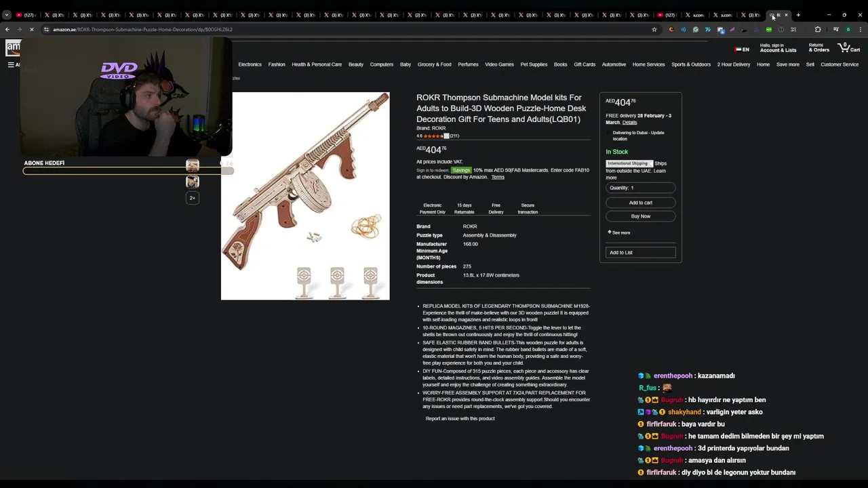Click the green Savings badge

pos(461,170)
